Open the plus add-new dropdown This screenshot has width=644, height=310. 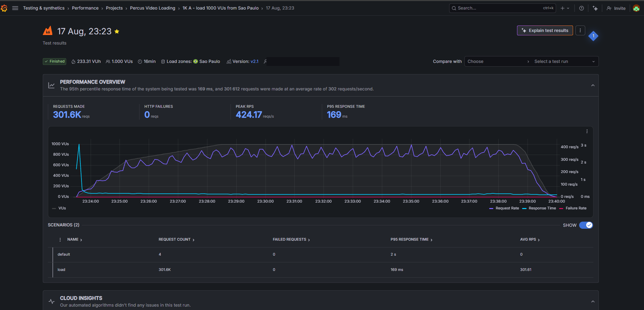pos(565,8)
